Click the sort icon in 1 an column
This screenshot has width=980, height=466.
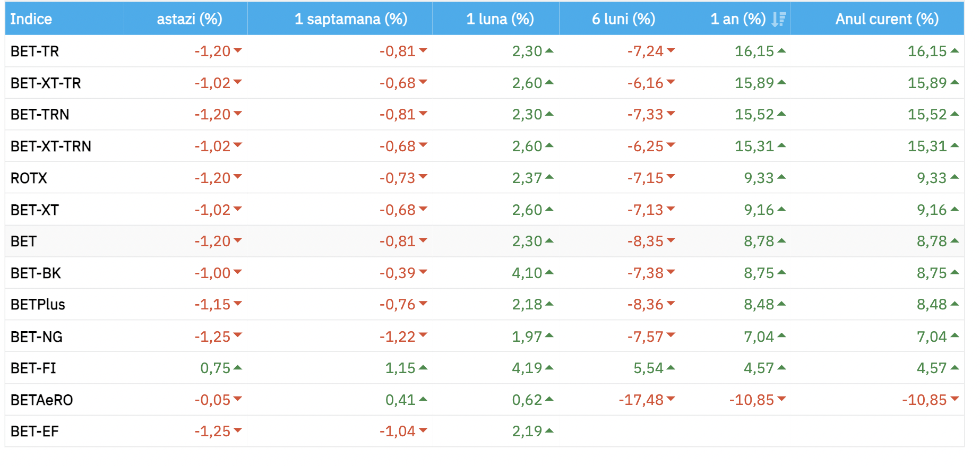[778, 19]
